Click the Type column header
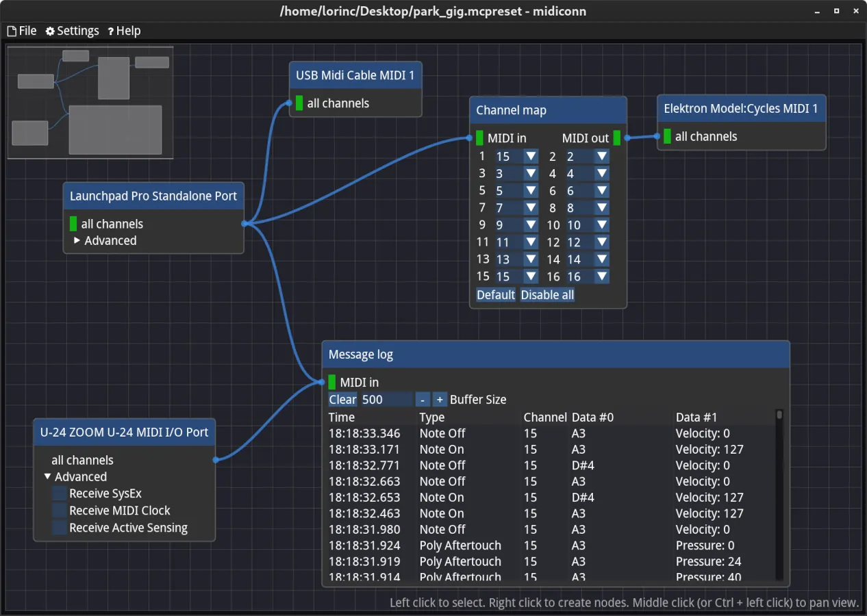This screenshot has width=867, height=616. (432, 418)
